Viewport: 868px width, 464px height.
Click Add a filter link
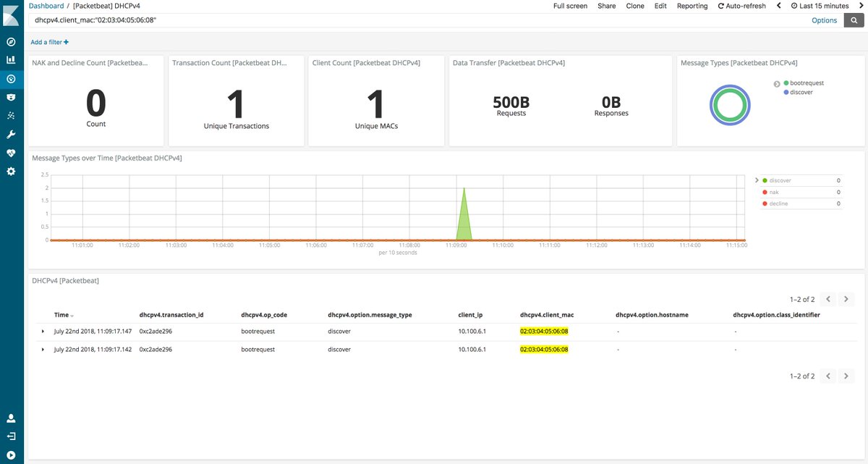click(49, 43)
